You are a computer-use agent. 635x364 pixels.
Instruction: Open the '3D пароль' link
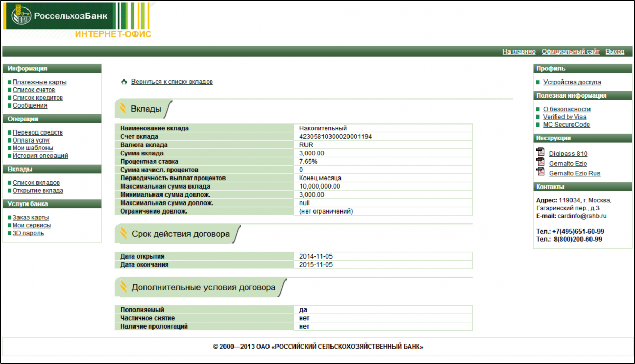pyautogui.click(x=28, y=233)
